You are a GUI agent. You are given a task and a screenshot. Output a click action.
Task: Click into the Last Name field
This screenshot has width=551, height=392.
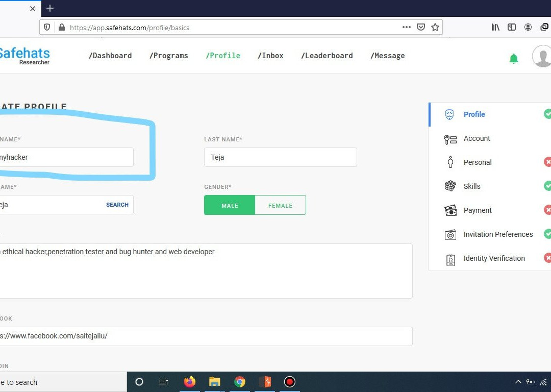point(280,157)
